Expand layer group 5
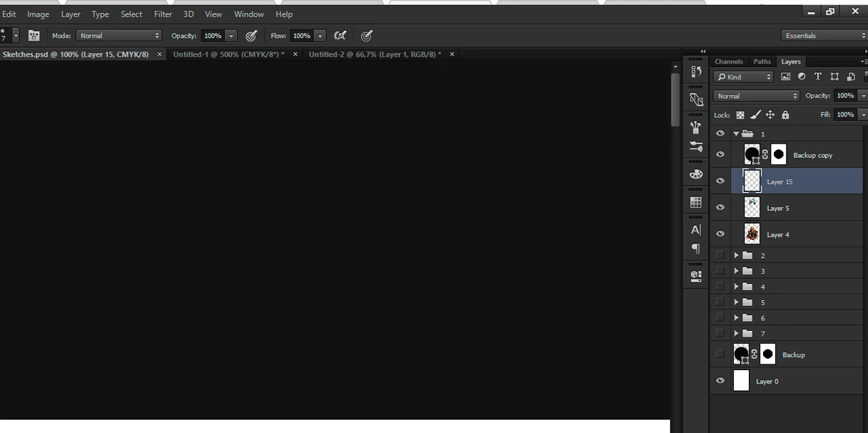 pyautogui.click(x=736, y=302)
